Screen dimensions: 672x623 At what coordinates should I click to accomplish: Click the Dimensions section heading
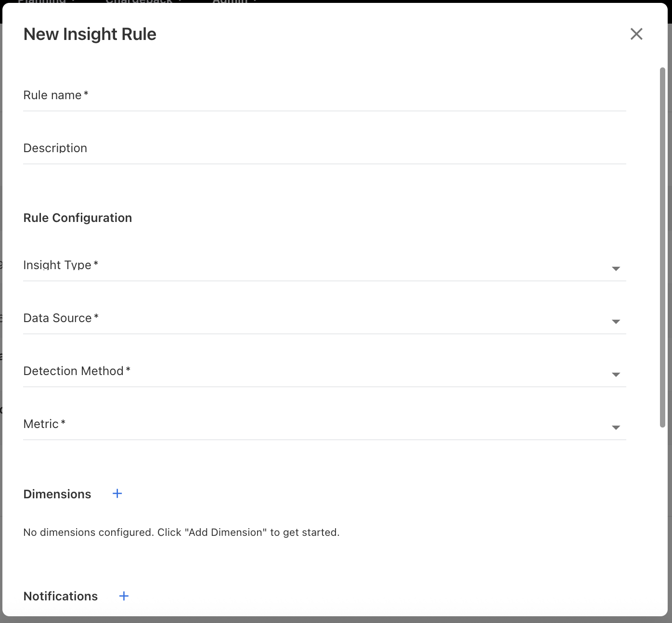[57, 494]
